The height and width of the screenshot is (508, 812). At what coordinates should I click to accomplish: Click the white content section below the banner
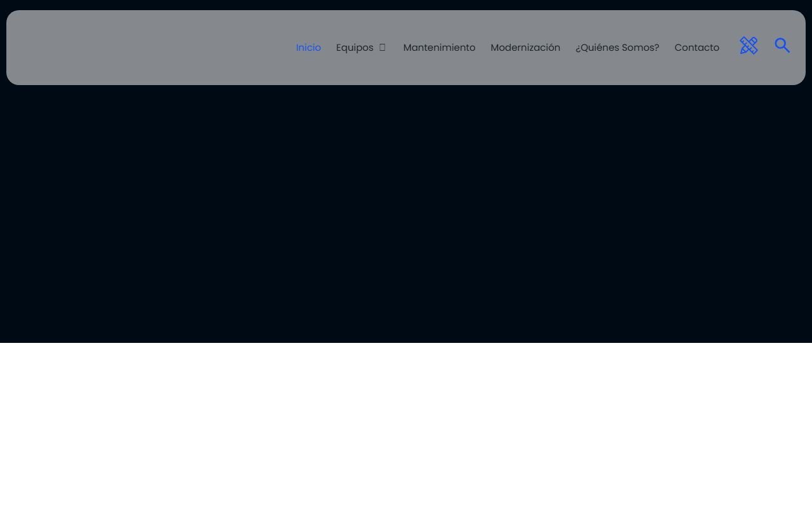coord(406,425)
